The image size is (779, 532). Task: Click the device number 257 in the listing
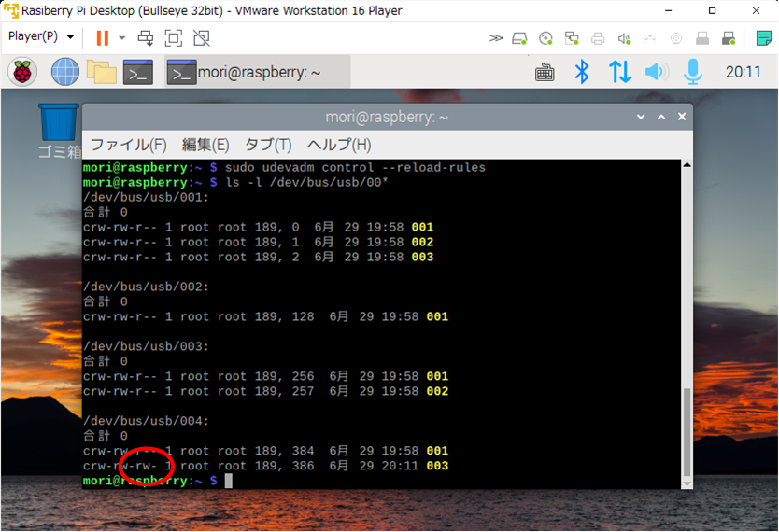303,391
